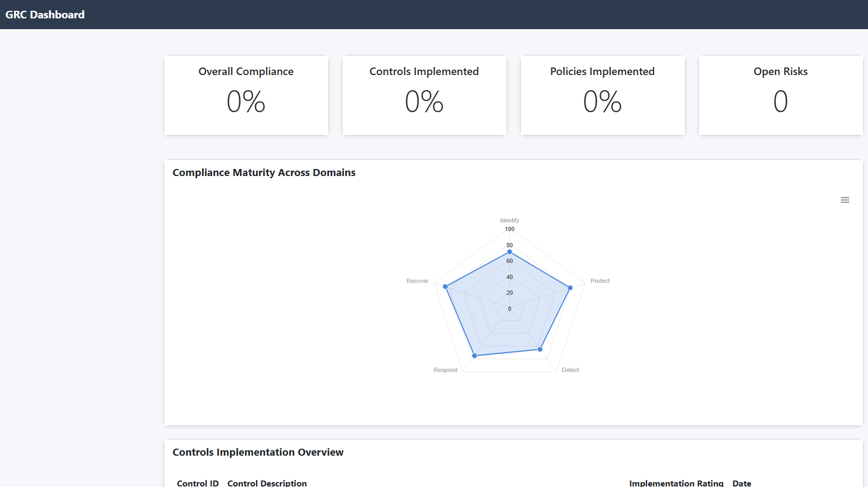868x487 pixels.
Task: Click the GRC Dashboard header title
Action: point(45,15)
